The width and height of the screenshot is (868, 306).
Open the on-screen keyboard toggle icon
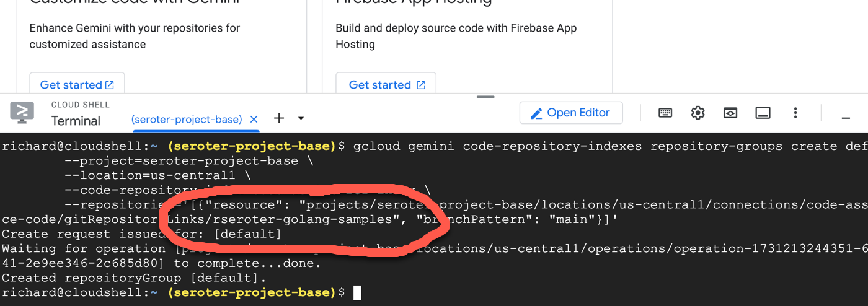[x=665, y=113]
